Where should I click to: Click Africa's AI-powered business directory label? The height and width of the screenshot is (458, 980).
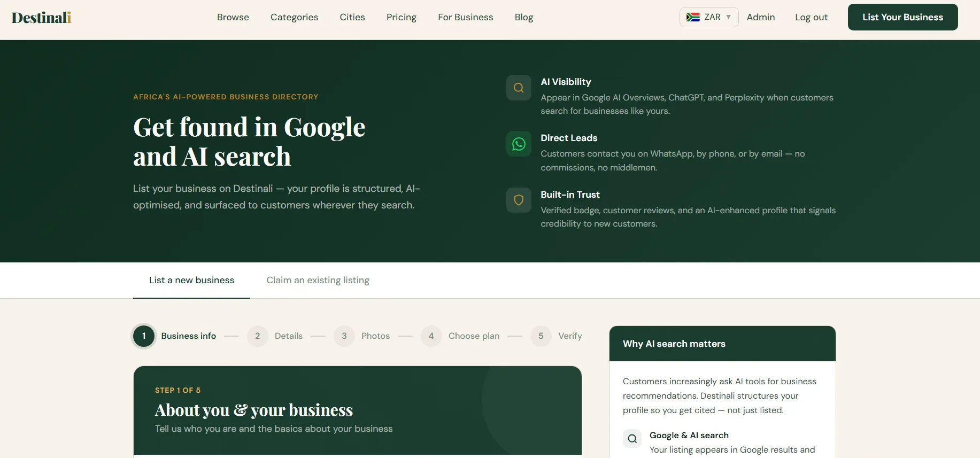coord(226,97)
